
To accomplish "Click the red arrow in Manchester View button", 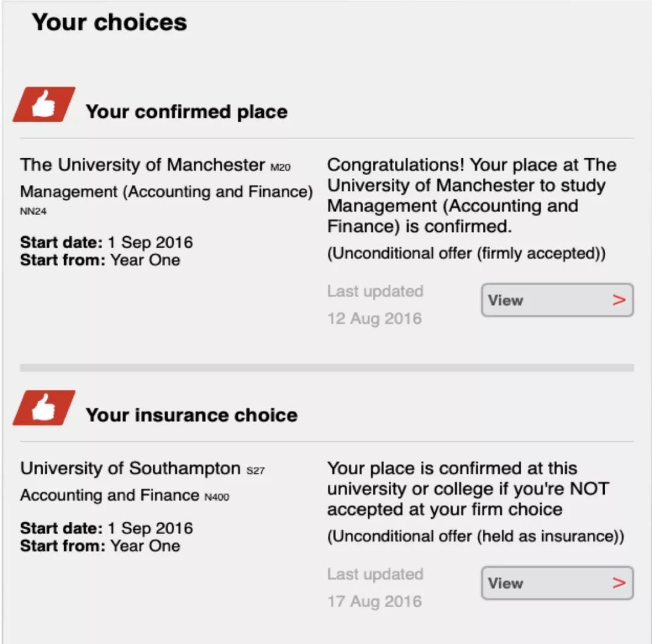I will pyautogui.click(x=619, y=300).
